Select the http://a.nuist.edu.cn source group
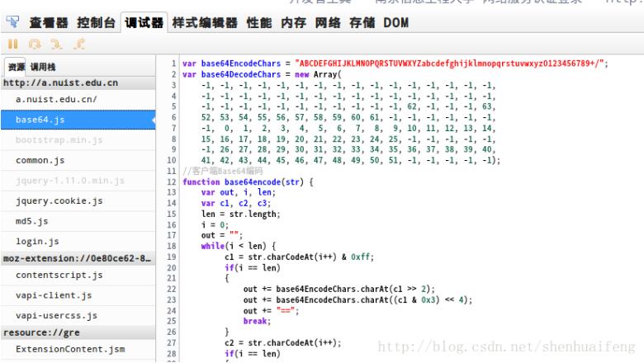 point(78,82)
